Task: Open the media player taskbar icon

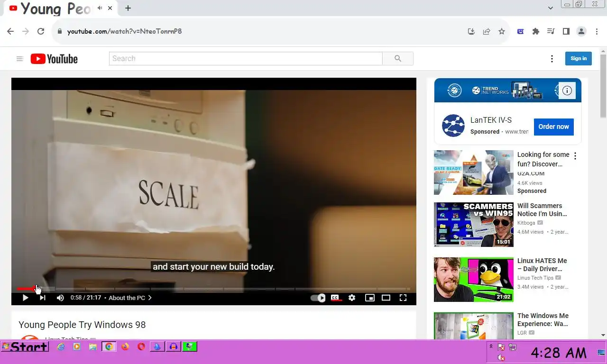Action: pyautogui.click(x=77, y=346)
